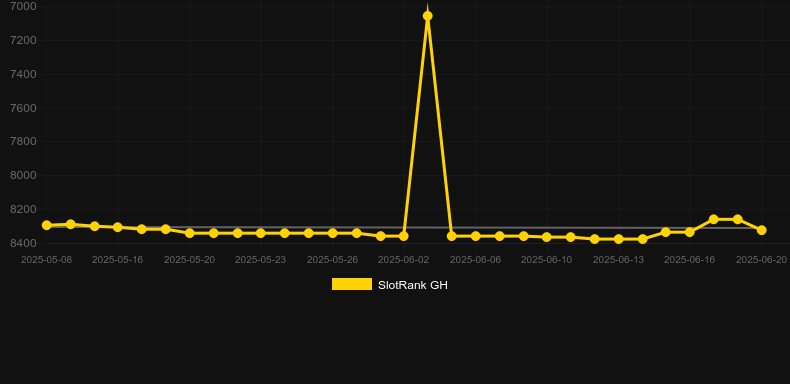This screenshot has width=790, height=384.
Task: Select the data point above 2025-06-02
Action: (x=404, y=236)
